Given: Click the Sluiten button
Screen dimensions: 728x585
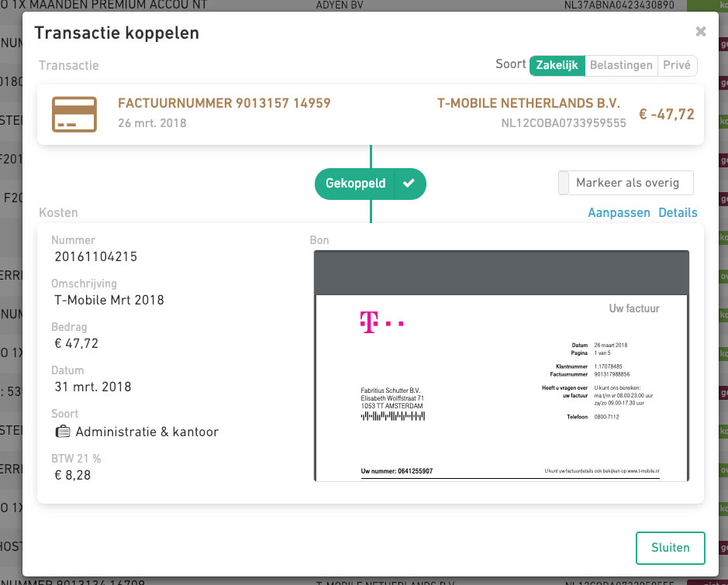Looking at the screenshot, I should (671, 548).
